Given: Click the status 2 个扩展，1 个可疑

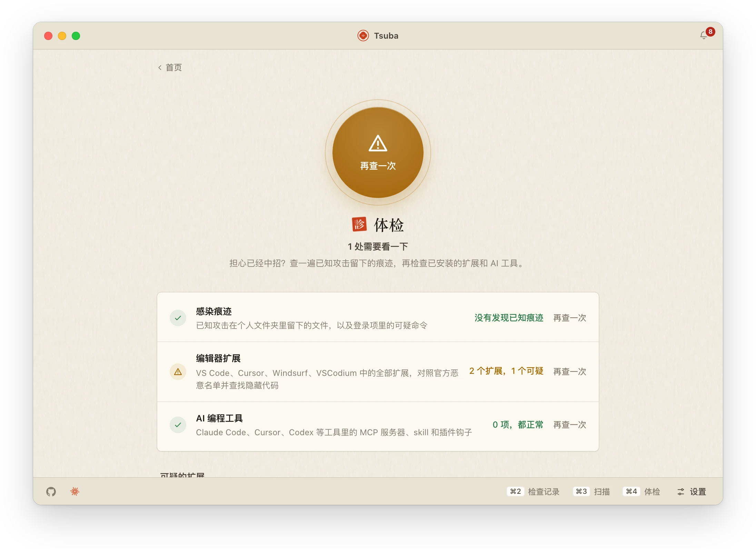Looking at the screenshot, I should coord(506,371).
